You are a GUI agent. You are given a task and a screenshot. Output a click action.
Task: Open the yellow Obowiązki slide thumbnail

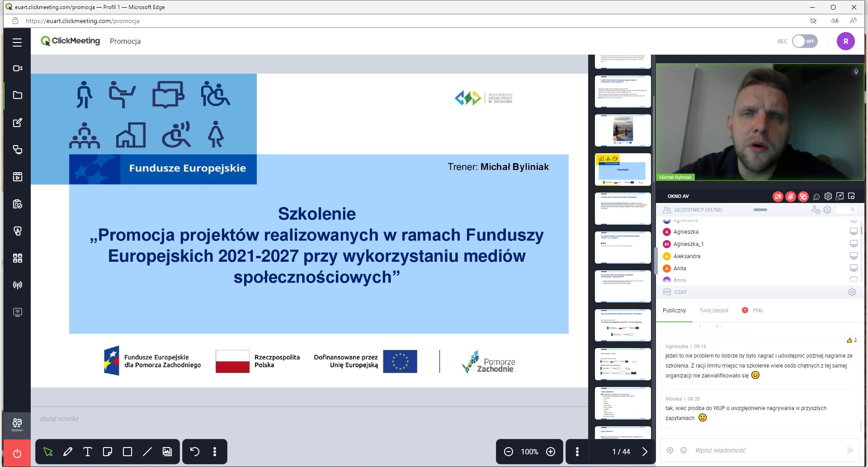(x=623, y=170)
